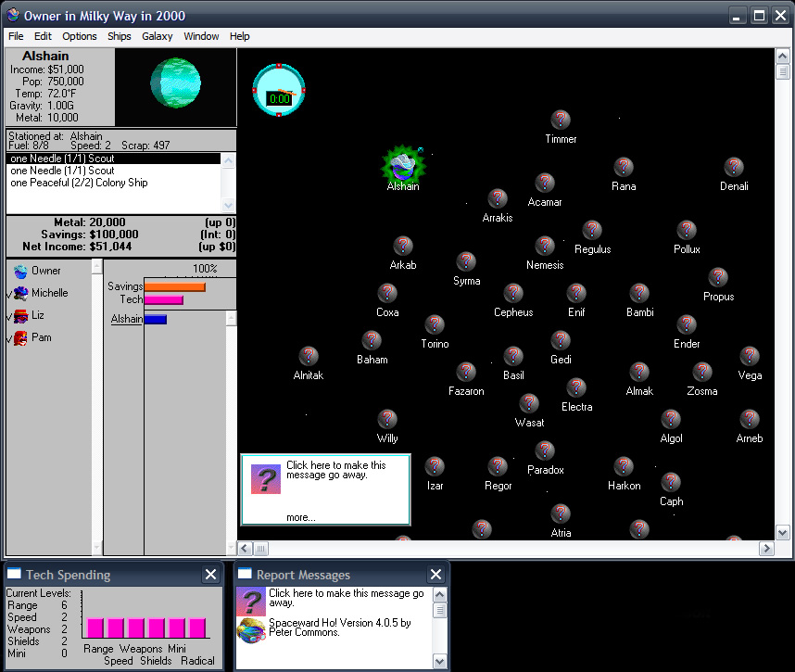
Task: Adjust the pink Tech budget bar
Action: tap(164, 299)
